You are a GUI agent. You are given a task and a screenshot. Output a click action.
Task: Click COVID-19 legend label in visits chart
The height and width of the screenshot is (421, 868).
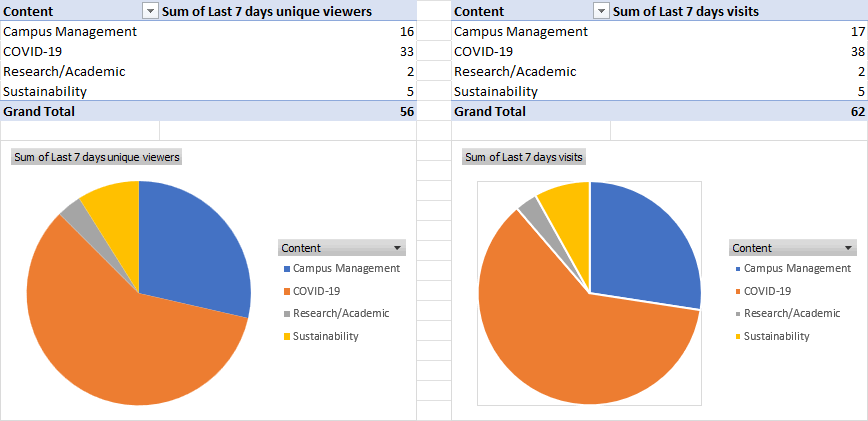click(x=767, y=291)
